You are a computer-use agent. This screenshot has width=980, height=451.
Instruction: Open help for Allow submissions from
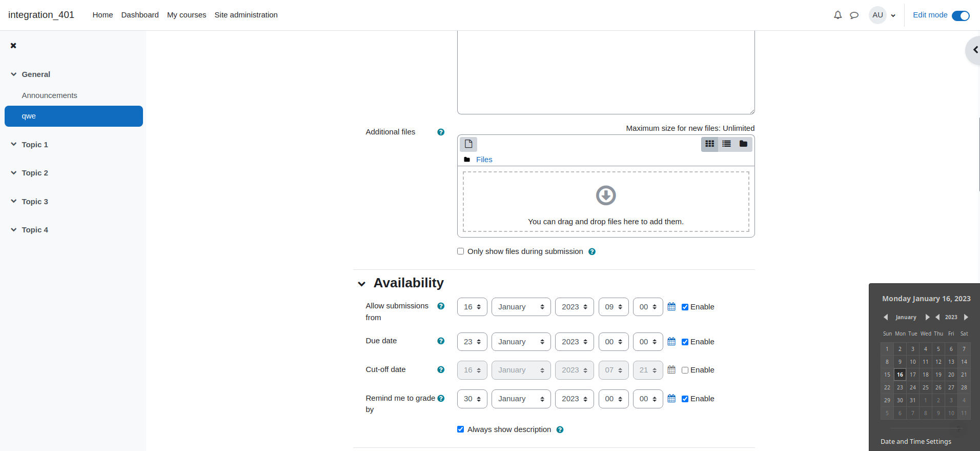(x=441, y=306)
